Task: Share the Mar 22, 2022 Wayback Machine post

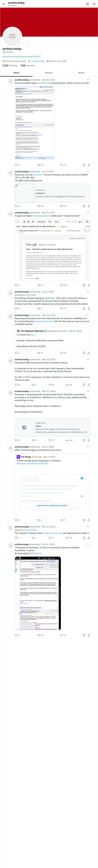Action: (x=89, y=353)
